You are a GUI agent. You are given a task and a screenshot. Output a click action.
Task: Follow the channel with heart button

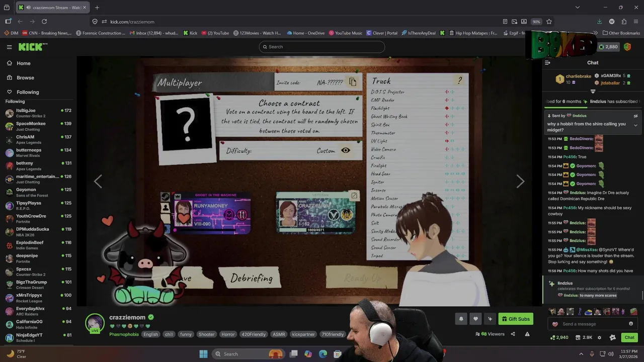tap(475, 319)
